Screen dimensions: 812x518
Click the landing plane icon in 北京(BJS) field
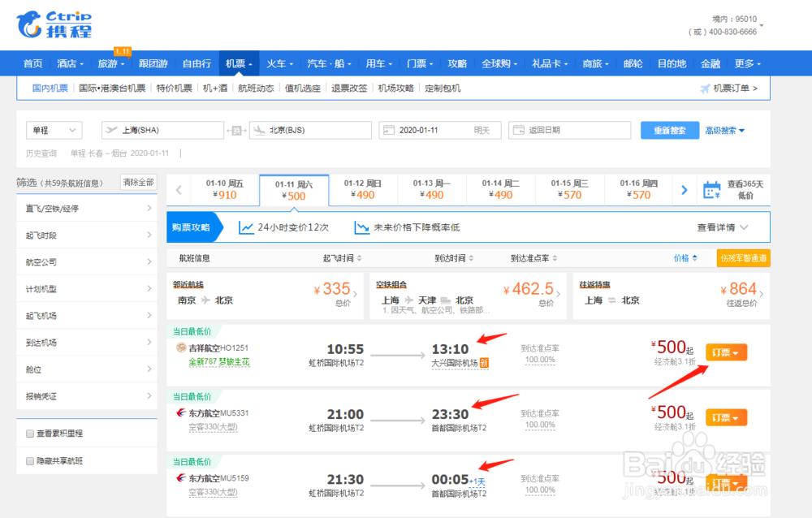coord(259,130)
